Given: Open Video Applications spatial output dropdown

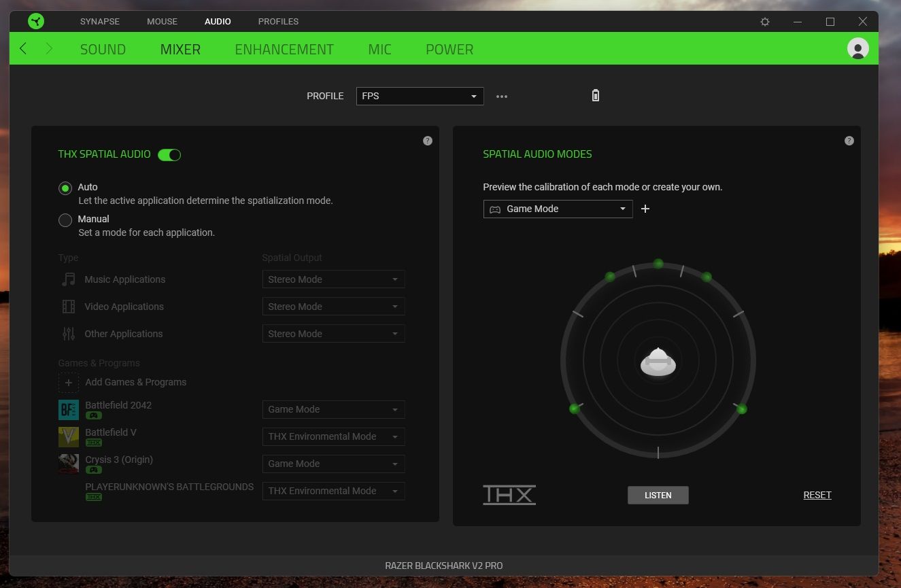Looking at the screenshot, I should (334, 307).
